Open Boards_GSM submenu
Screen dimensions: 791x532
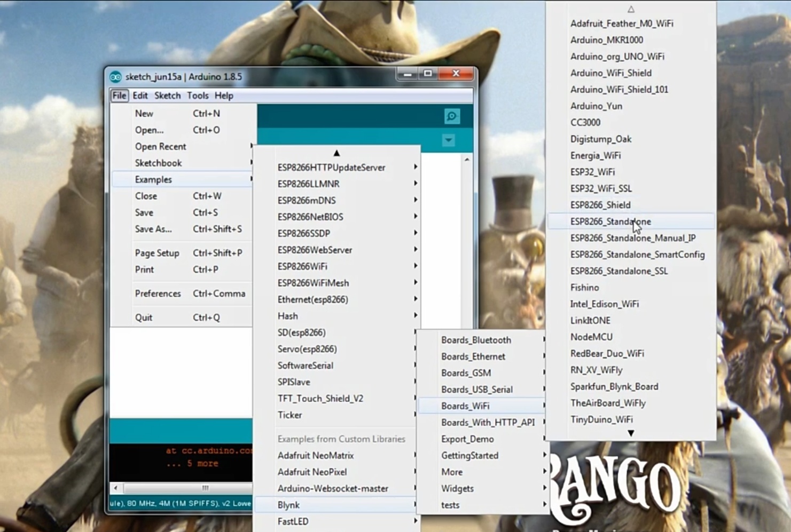coord(483,373)
